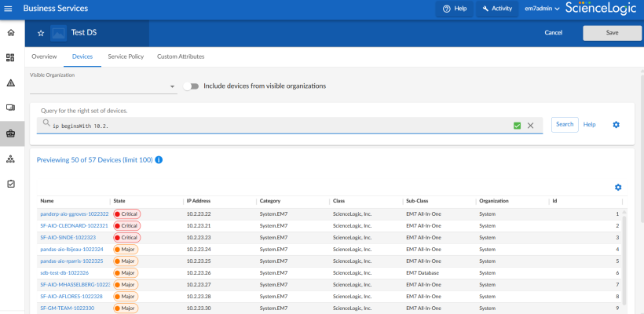Favorite Test DS with the star icon
This screenshot has width=644, height=314.
coord(41,33)
